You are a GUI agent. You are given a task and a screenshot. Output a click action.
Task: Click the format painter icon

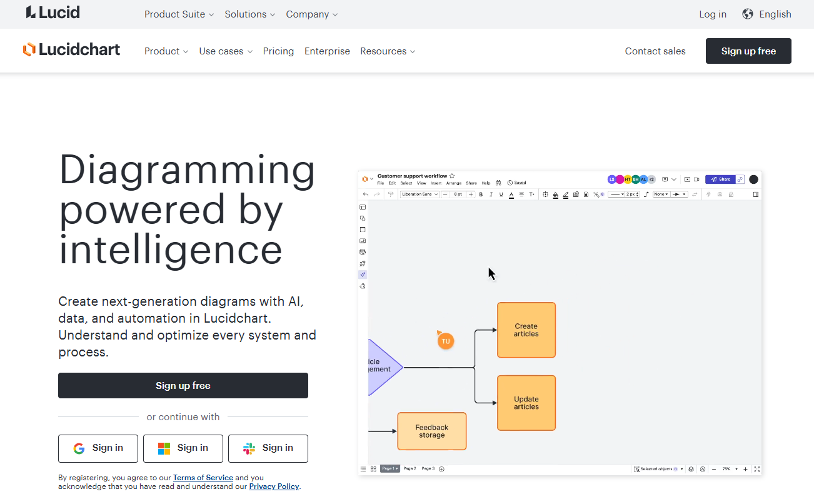[391, 194]
